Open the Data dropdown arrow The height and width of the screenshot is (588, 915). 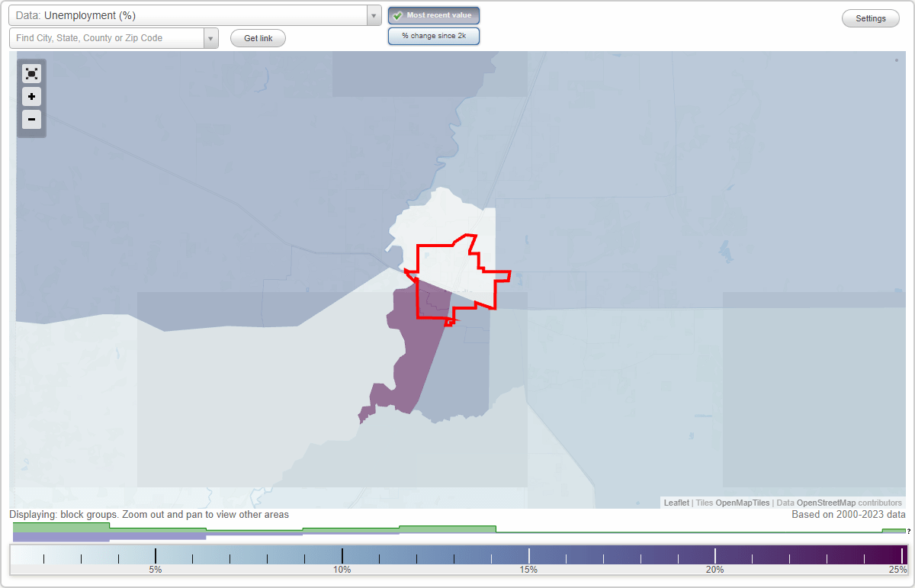click(x=374, y=15)
